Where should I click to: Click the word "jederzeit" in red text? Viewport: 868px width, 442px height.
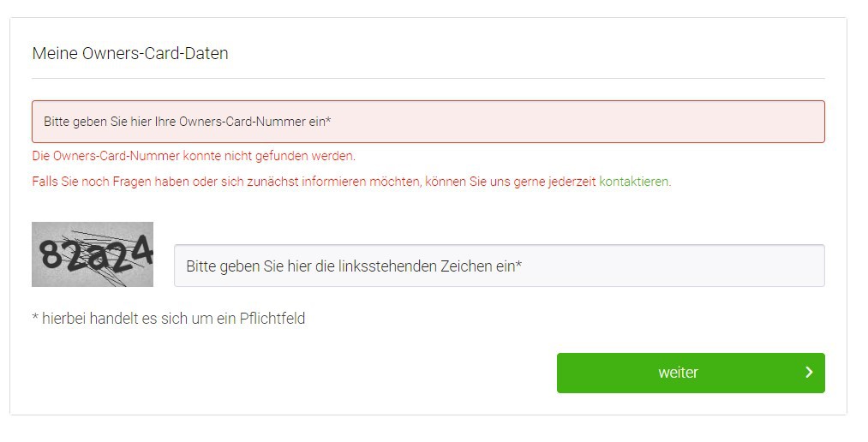click(572, 182)
